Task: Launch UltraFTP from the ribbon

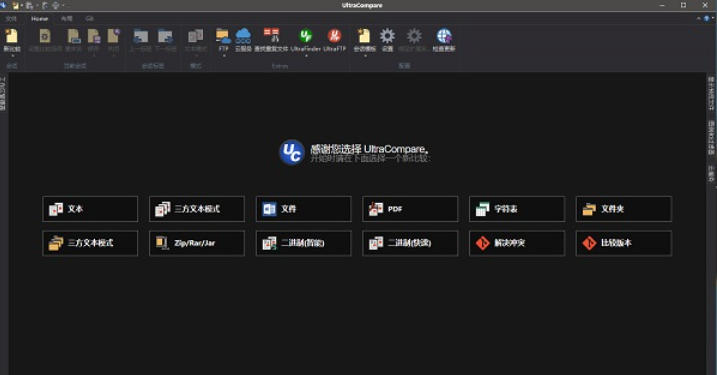Action: tap(334, 36)
